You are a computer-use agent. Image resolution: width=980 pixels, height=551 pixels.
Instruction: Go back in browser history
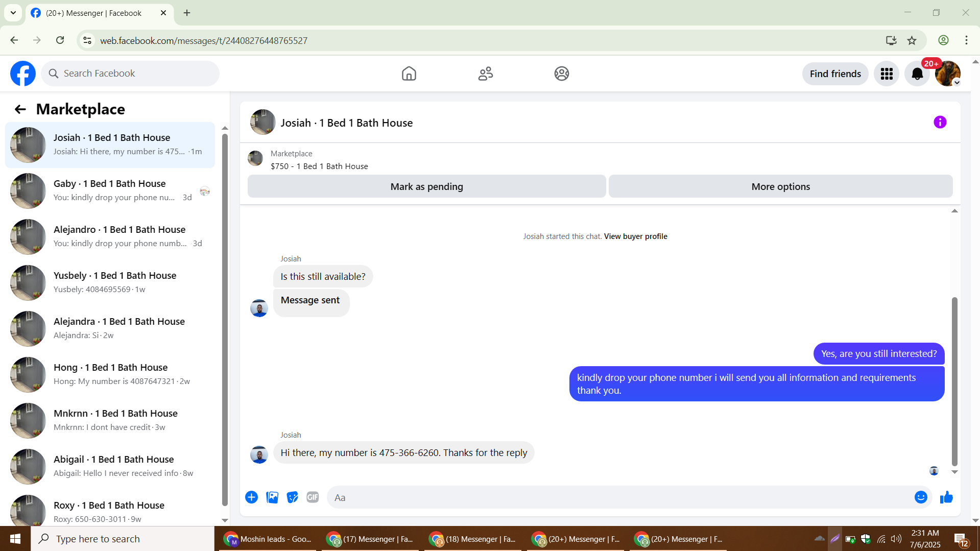pos(14,40)
